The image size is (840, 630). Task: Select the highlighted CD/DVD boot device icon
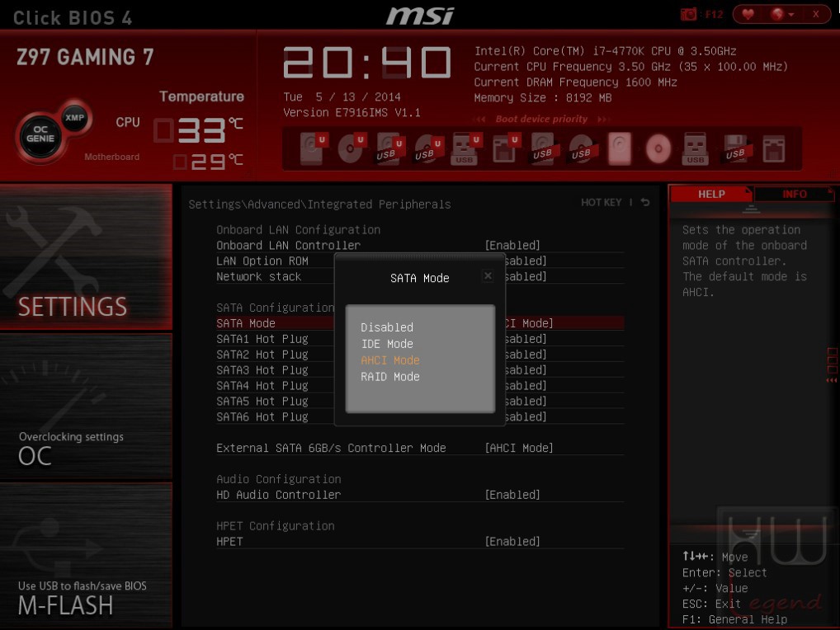pos(658,148)
